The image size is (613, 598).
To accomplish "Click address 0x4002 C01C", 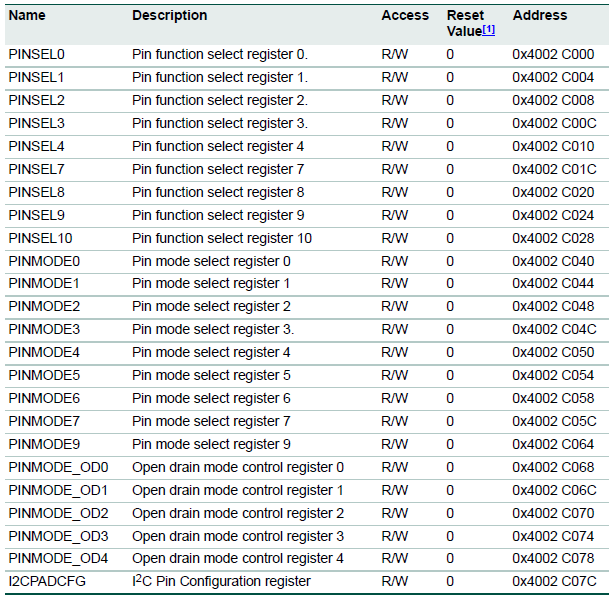I will (553, 169).
